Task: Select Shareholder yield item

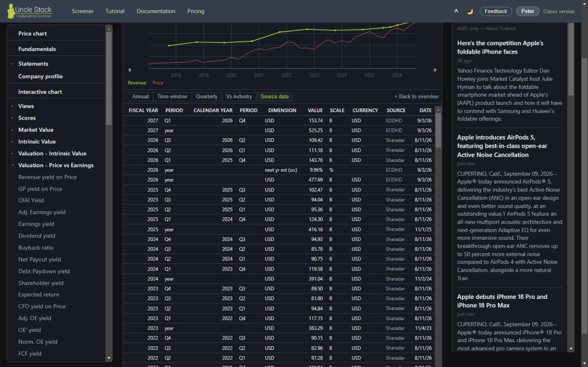Action: pos(41,283)
